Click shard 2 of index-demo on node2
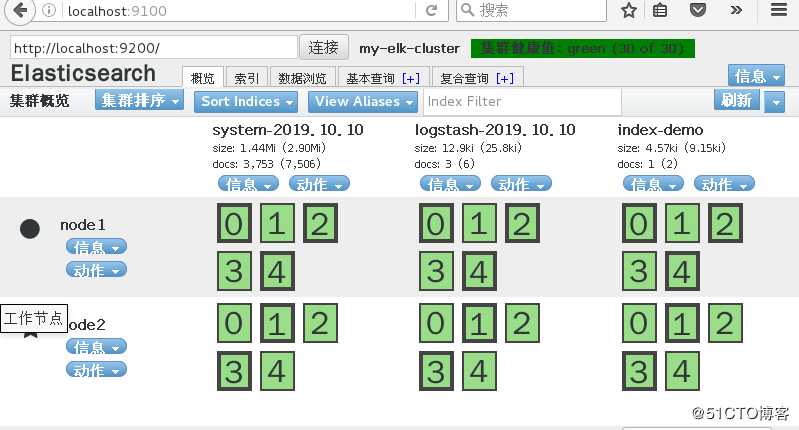 coord(725,322)
